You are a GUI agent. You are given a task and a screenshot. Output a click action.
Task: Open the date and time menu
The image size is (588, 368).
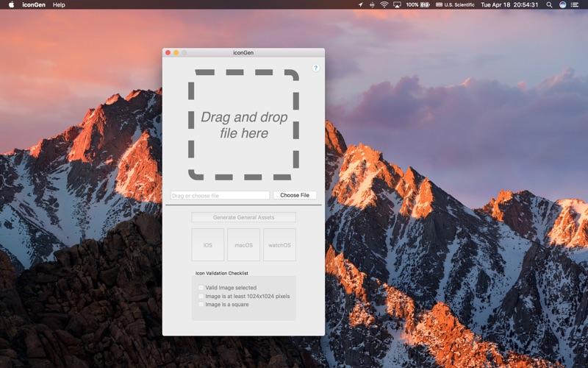click(x=509, y=4)
